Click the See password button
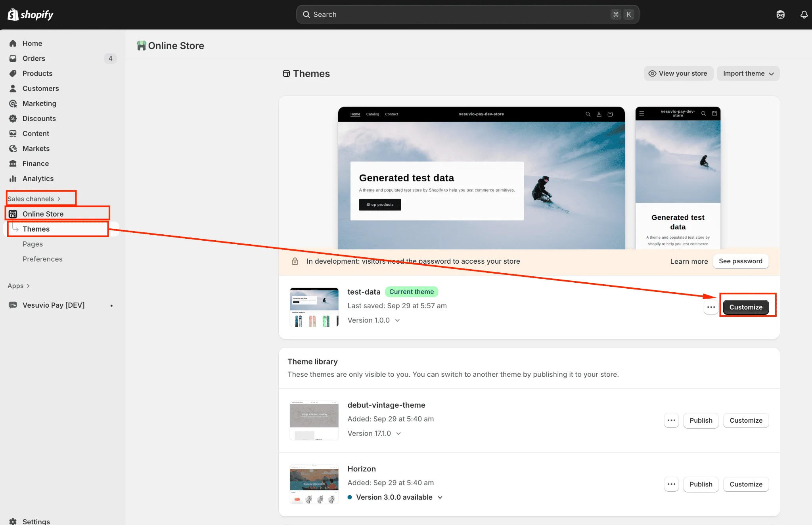This screenshot has height=525, width=812. tap(740, 261)
